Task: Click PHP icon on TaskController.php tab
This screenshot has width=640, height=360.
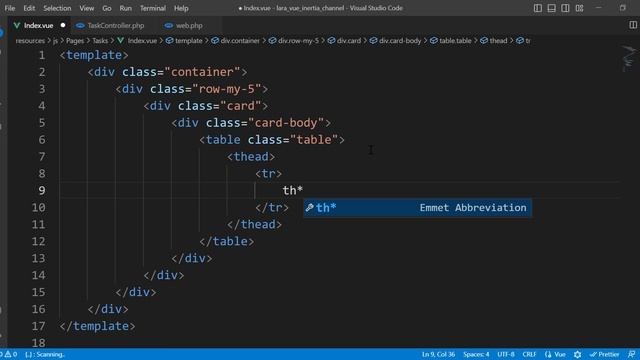Action: (80, 25)
